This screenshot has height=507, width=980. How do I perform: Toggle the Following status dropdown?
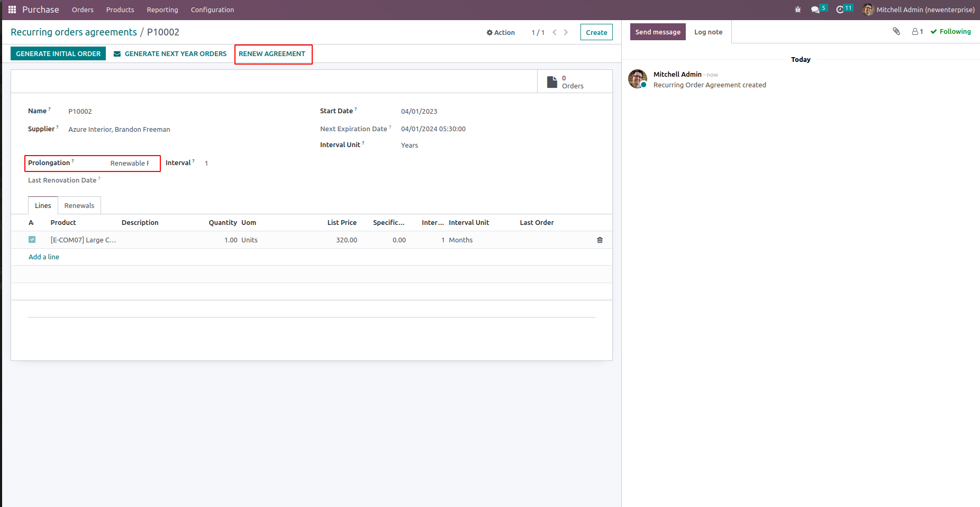coord(951,32)
